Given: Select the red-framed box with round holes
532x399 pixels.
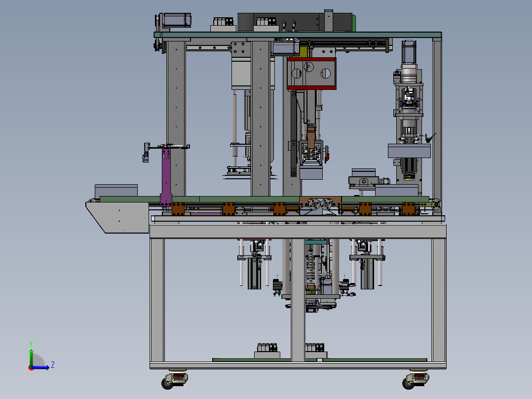Looking at the screenshot, I should coord(311,74).
